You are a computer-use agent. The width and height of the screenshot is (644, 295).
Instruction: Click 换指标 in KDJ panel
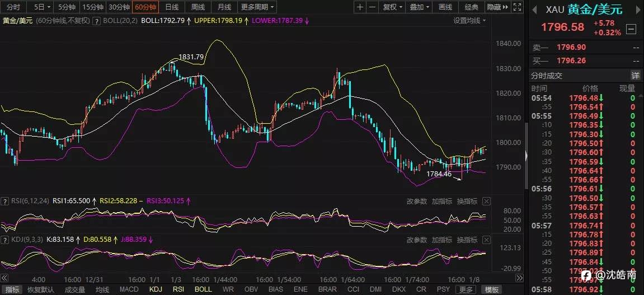(467, 240)
